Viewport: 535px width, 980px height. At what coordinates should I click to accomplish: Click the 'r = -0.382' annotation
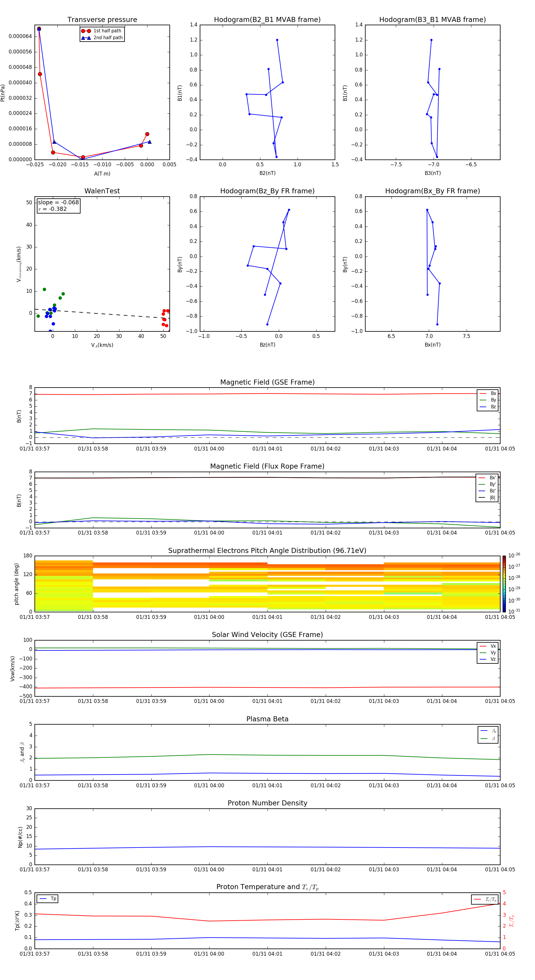pyautogui.click(x=53, y=209)
